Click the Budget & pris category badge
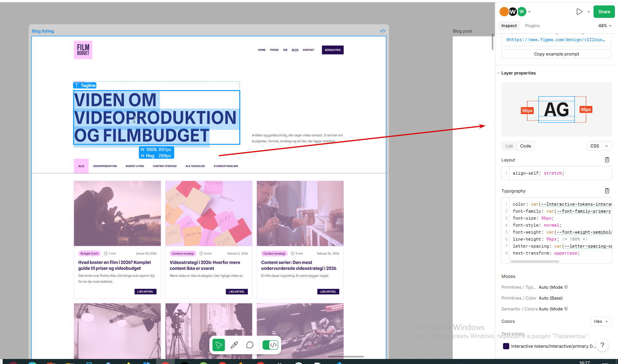The height and width of the screenshot is (364, 618). (x=89, y=253)
